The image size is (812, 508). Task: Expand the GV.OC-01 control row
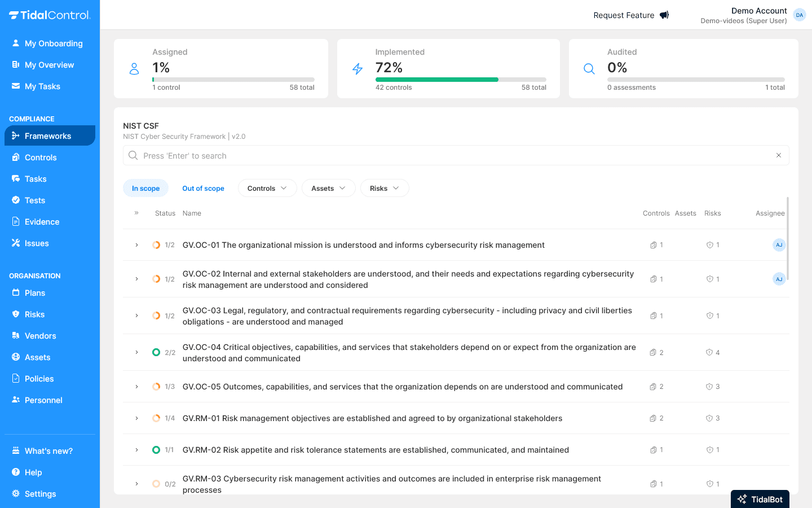point(136,245)
